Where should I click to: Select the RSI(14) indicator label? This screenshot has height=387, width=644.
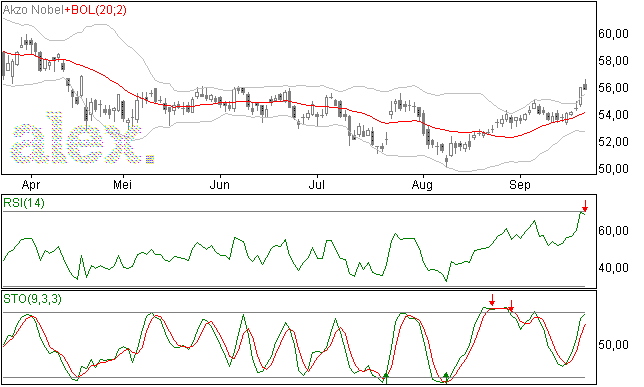pos(24,203)
